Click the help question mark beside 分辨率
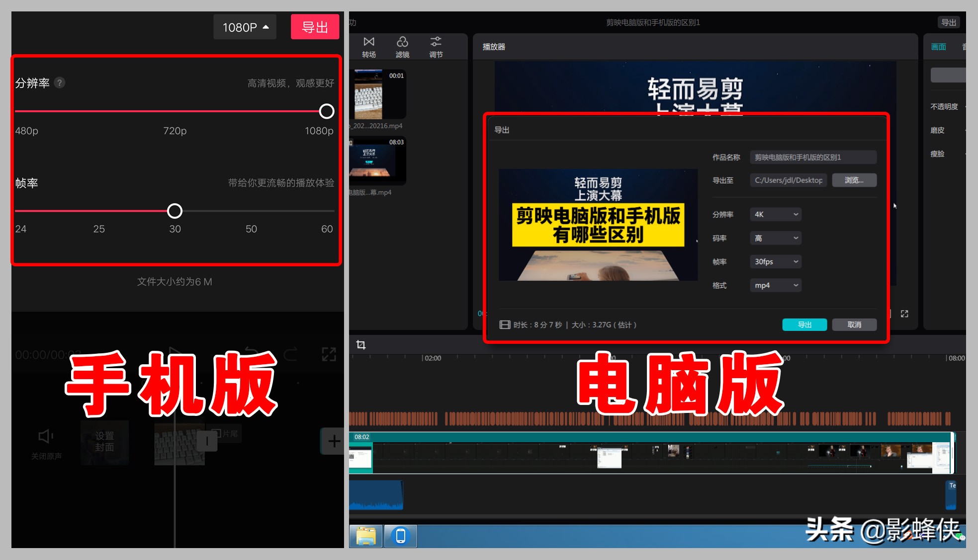 pyautogui.click(x=59, y=82)
